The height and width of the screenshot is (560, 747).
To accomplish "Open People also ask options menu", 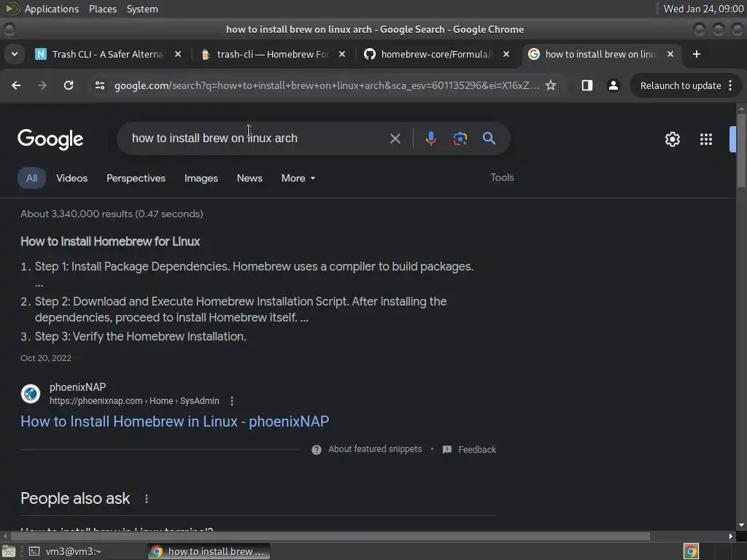I will coord(146,499).
